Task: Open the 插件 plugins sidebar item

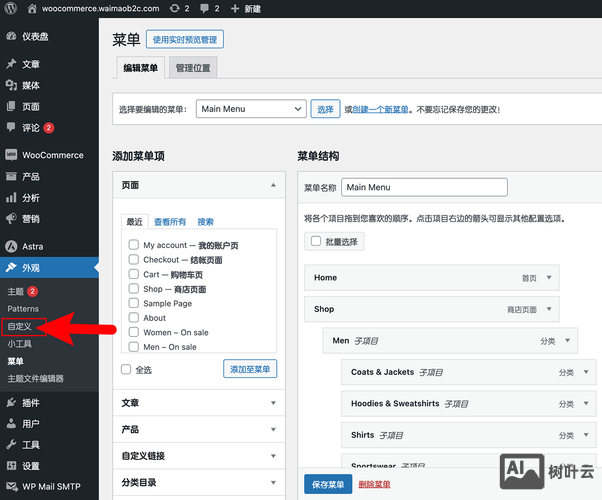Action: (31, 402)
